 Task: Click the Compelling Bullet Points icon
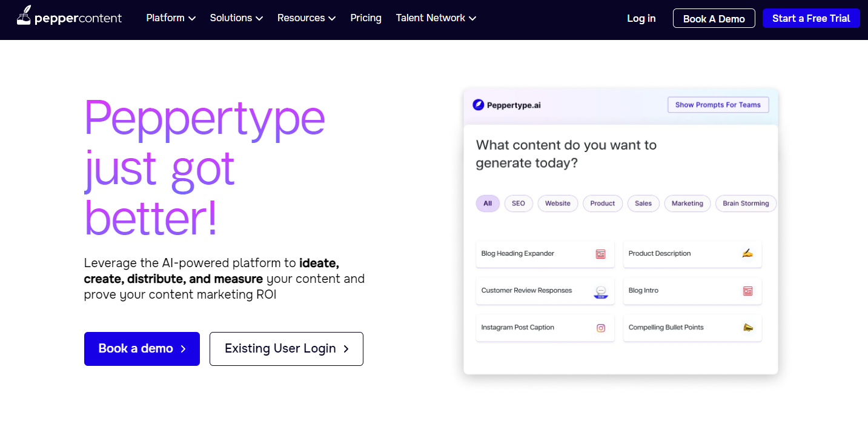[747, 327]
